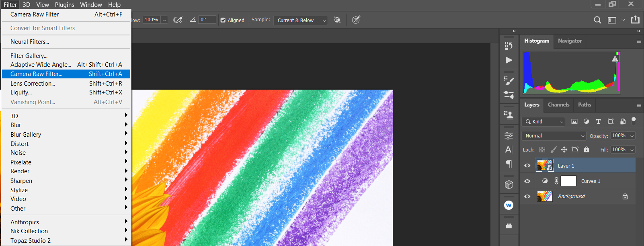This screenshot has width=644, height=246.
Task: Open the Normal blend mode dropdown
Action: pyautogui.click(x=554, y=136)
